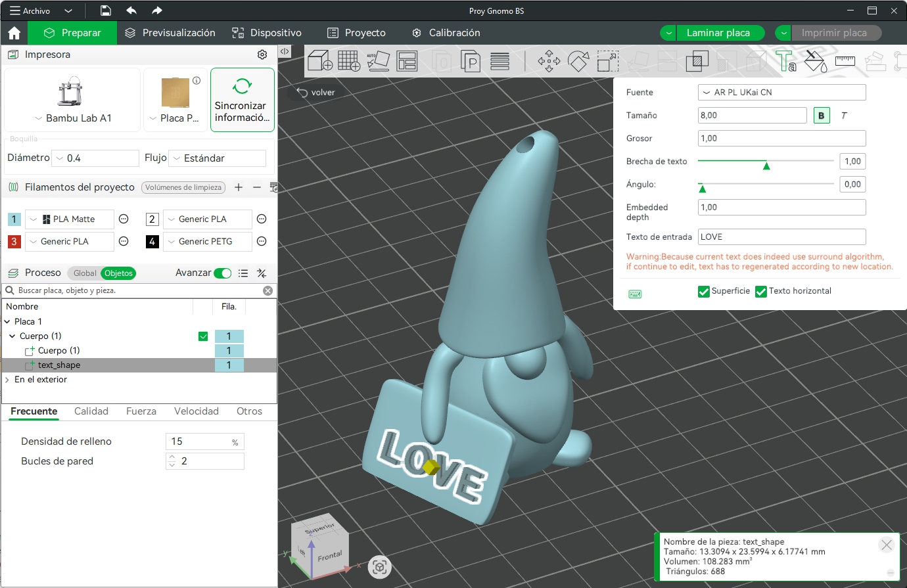The image size is (907, 588).
Task: Click the Laminar placa button
Action: click(718, 33)
